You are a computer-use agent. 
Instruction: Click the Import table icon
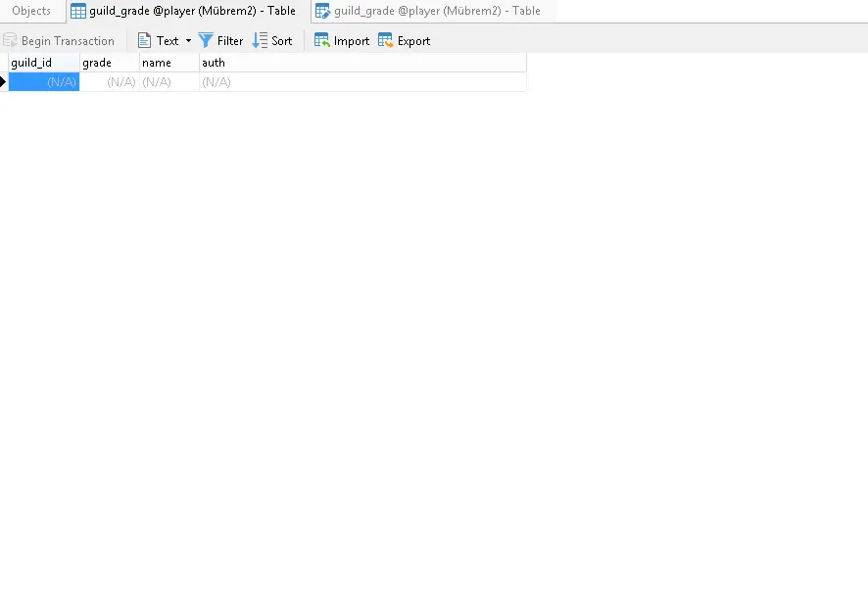321,40
